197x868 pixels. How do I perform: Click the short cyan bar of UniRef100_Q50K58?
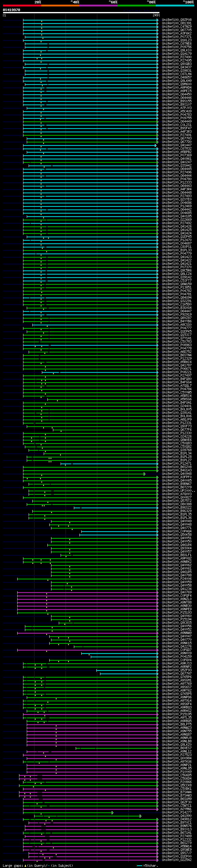coord(119,535)
